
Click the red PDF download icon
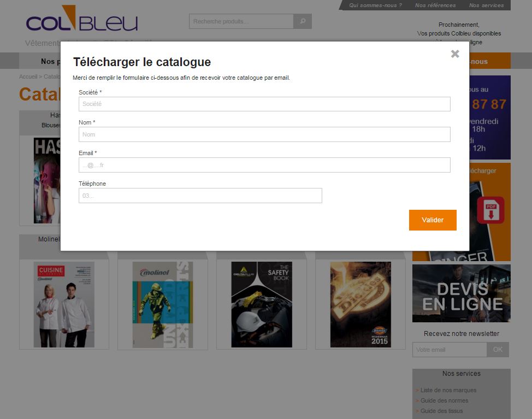(x=490, y=210)
